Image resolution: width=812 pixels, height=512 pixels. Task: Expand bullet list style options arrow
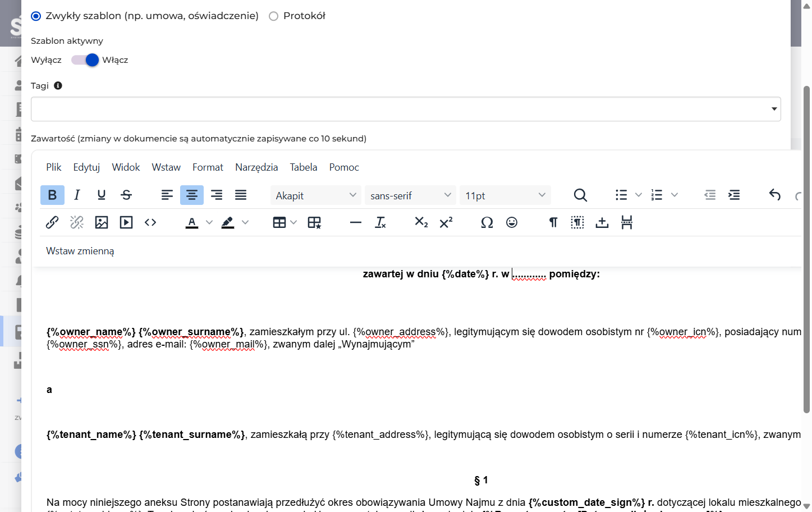pos(638,195)
